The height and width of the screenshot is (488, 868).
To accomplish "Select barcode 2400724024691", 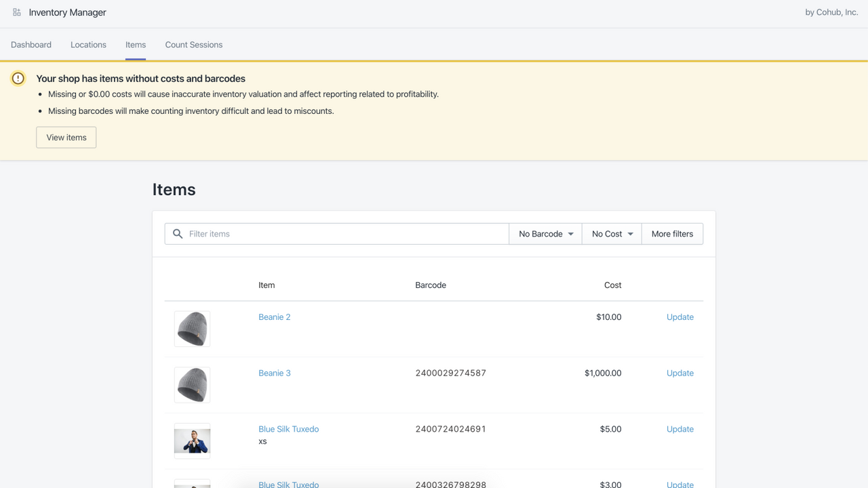I will [x=451, y=429].
